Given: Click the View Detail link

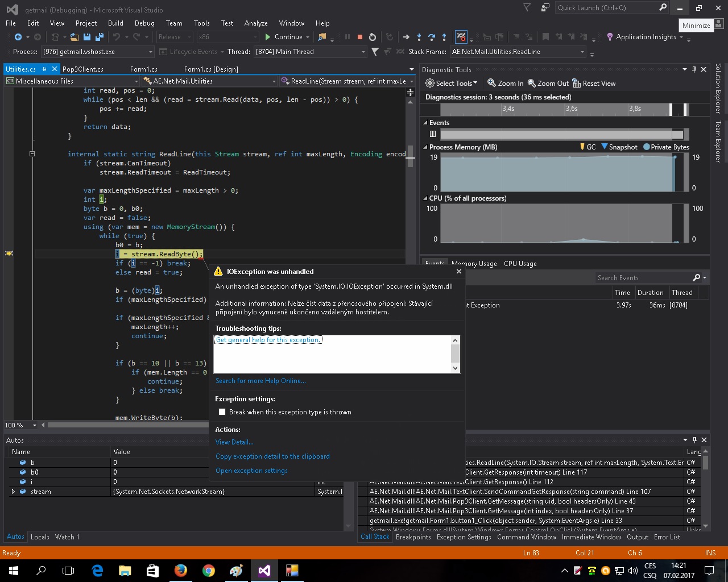Looking at the screenshot, I should [234, 442].
